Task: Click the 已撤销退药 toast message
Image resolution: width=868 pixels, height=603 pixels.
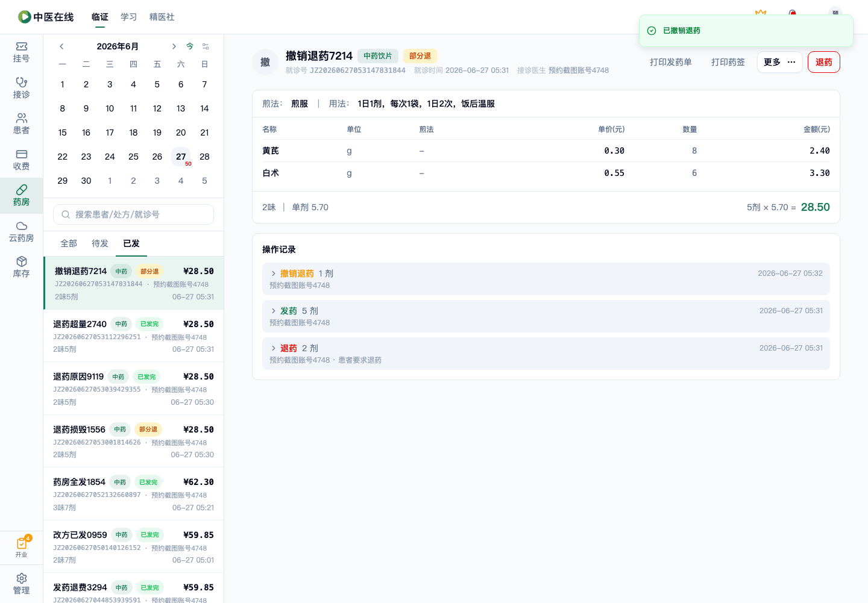Action: (682, 31)
